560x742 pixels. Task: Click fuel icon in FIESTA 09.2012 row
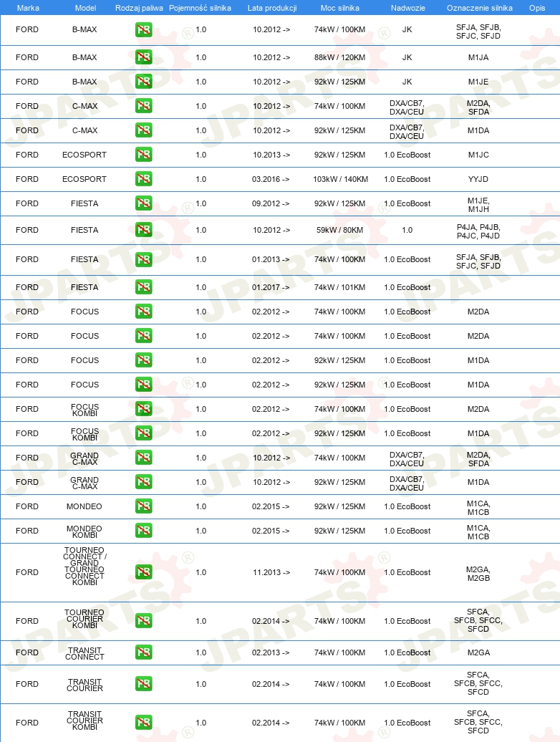pos(144,203)
